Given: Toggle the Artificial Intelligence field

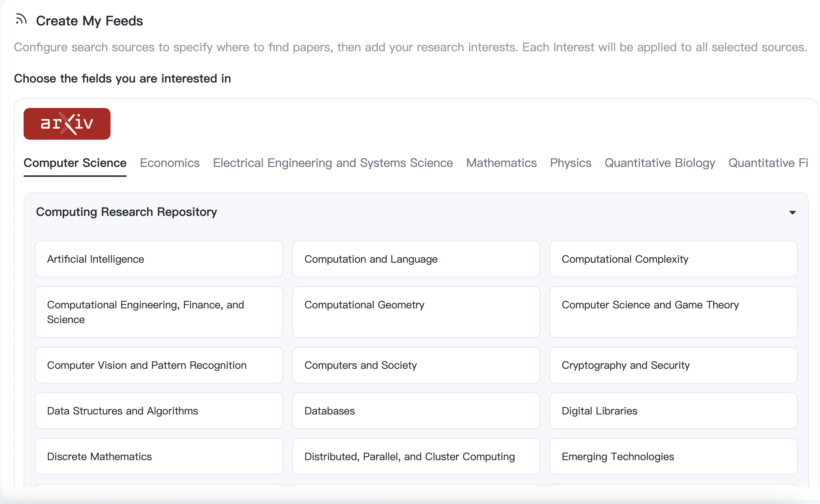Looking at the screenshot, I should (159, 259).
